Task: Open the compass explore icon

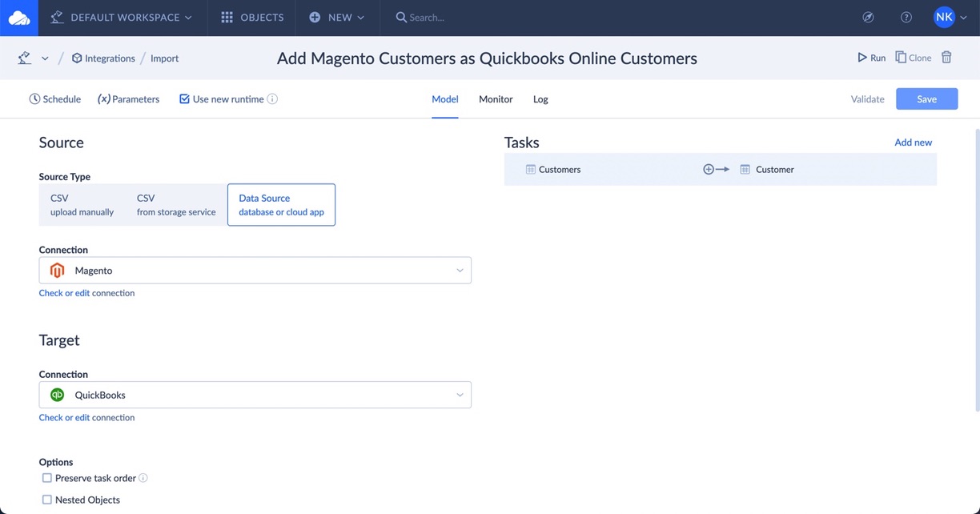Action: coord(868,18)
